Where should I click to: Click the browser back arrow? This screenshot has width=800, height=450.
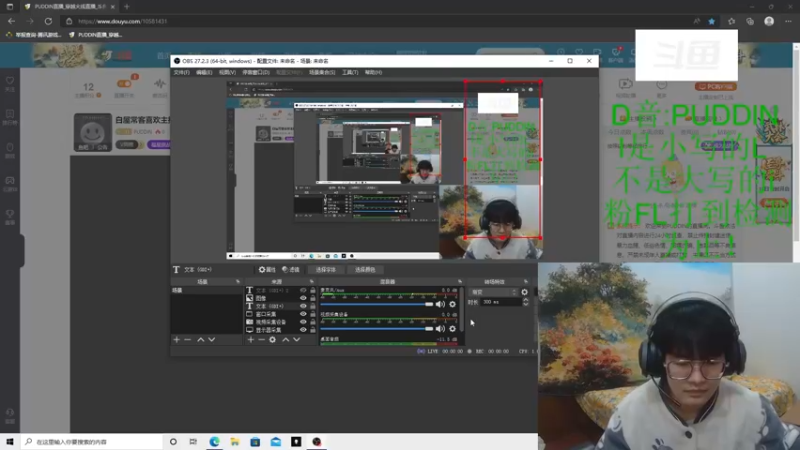11,21
